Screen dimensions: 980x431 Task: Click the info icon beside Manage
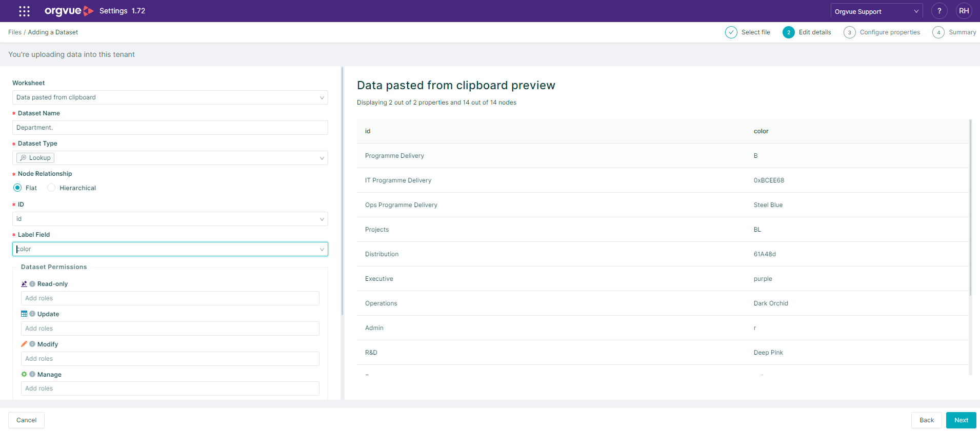(32, 375)
